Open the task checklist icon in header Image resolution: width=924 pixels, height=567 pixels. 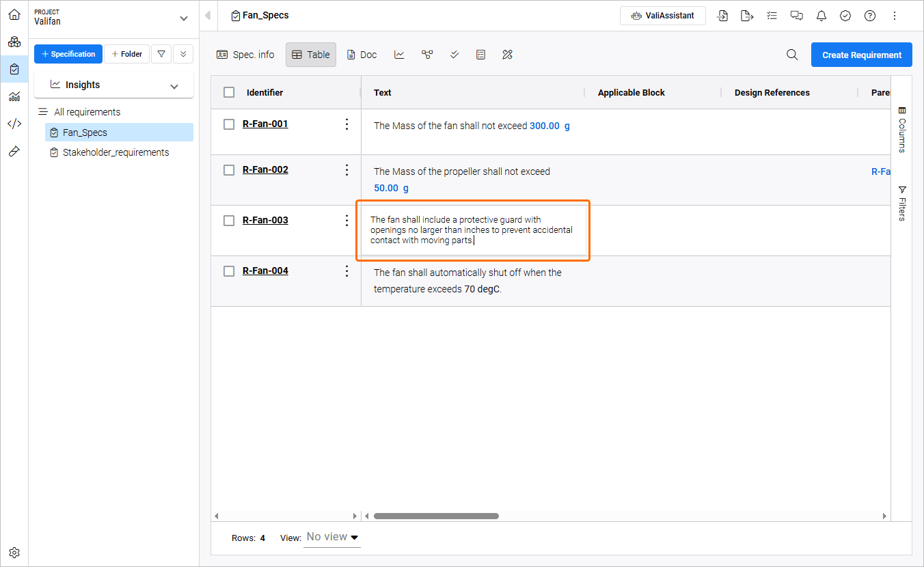tap(772, 16)
